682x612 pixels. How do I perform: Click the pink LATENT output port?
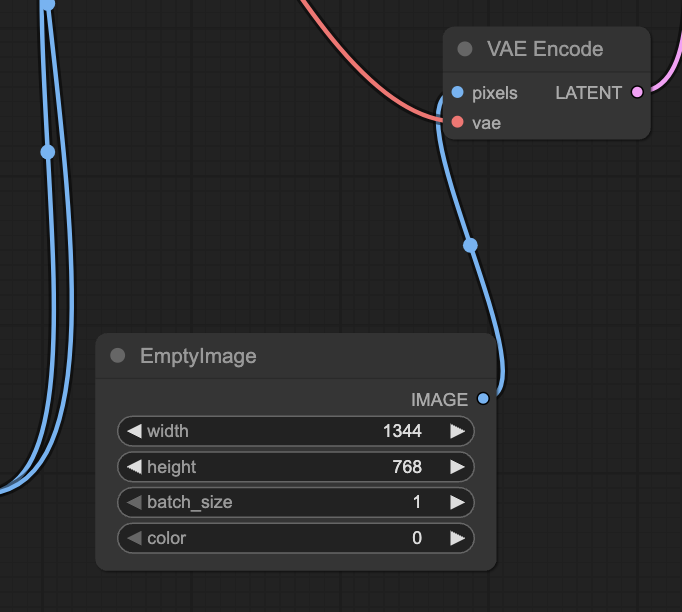637,93
